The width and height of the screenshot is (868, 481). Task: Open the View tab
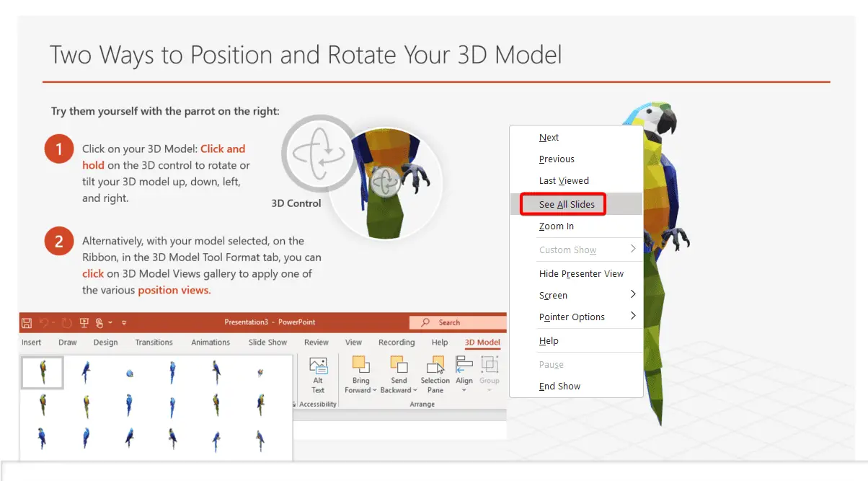353,343
